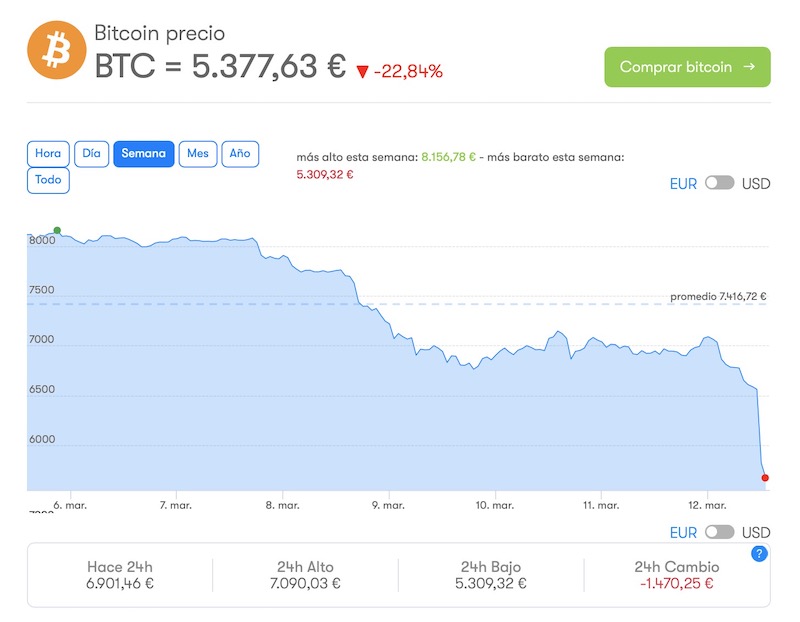
Task: Switch chart to Año view
Action: pos(240,154)
